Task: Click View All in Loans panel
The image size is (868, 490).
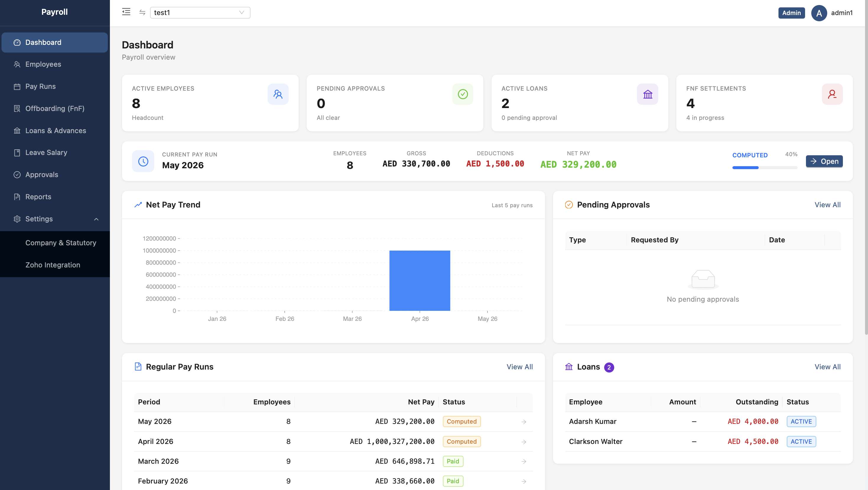Action: tap(827, 367)
